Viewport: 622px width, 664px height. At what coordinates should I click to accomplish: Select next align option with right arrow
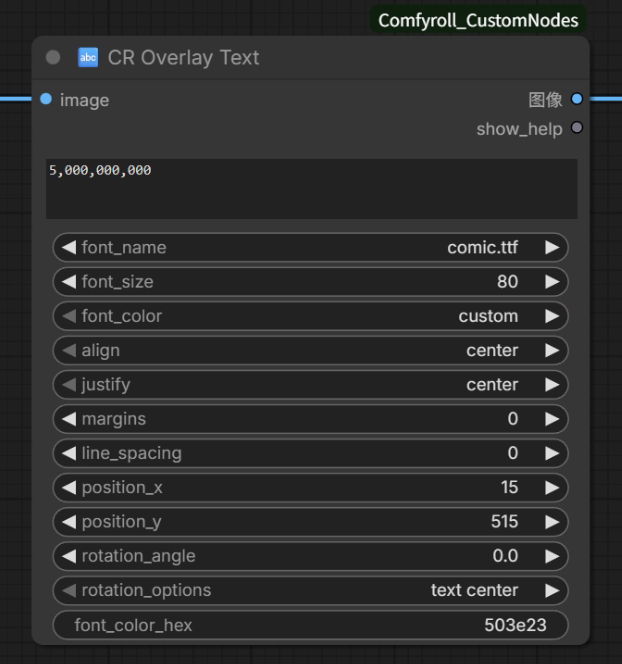(552, 350)
